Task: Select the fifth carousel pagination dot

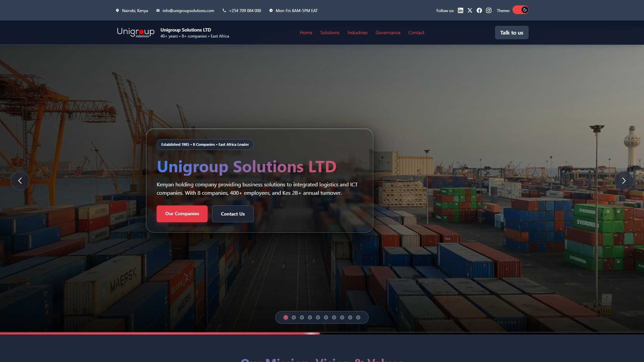Action: pos(318,317)
